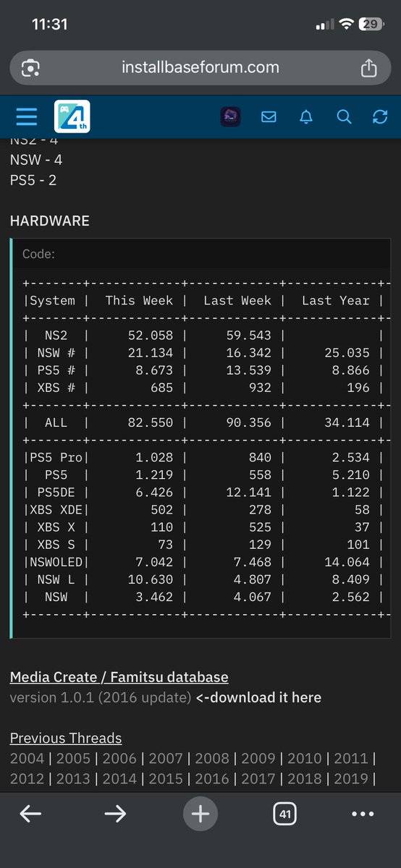Tap the PS5DE last-week value 12.141

coord(248,492)
